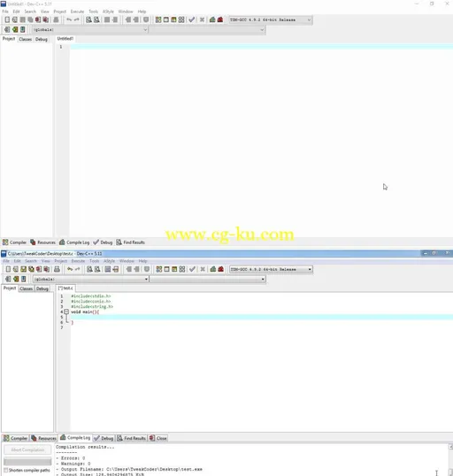
Task: Select the [*] test.c editor tab
Action: click(x=65, y=288)
